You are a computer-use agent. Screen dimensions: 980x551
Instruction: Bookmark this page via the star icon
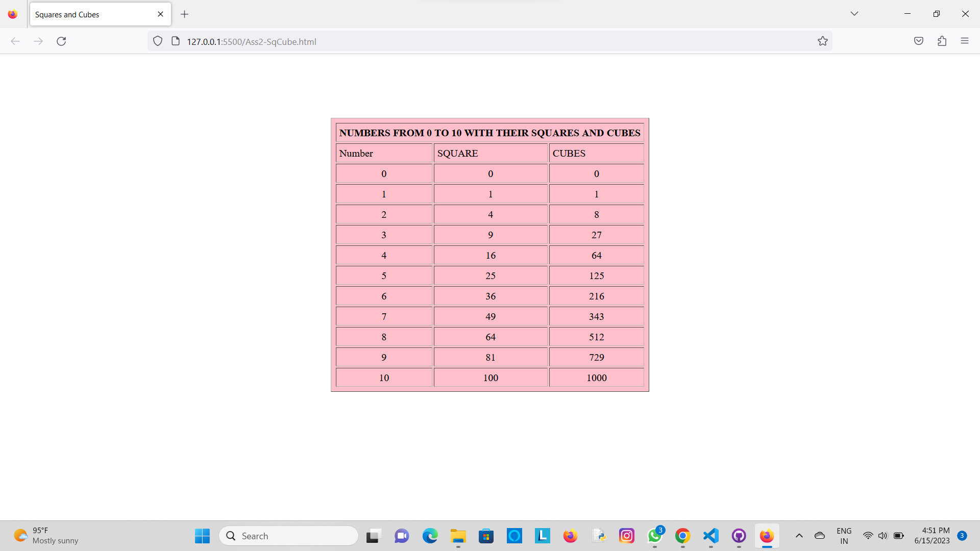823,41
